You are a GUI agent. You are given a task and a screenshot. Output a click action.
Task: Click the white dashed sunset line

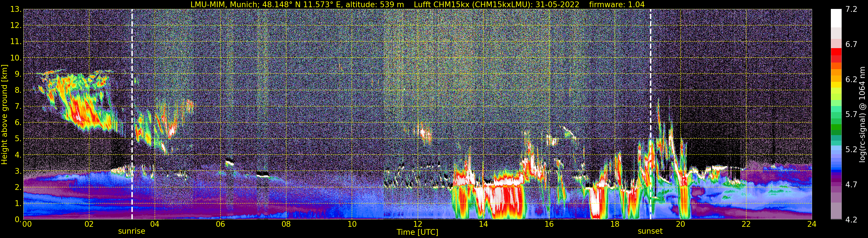(650, 114)
